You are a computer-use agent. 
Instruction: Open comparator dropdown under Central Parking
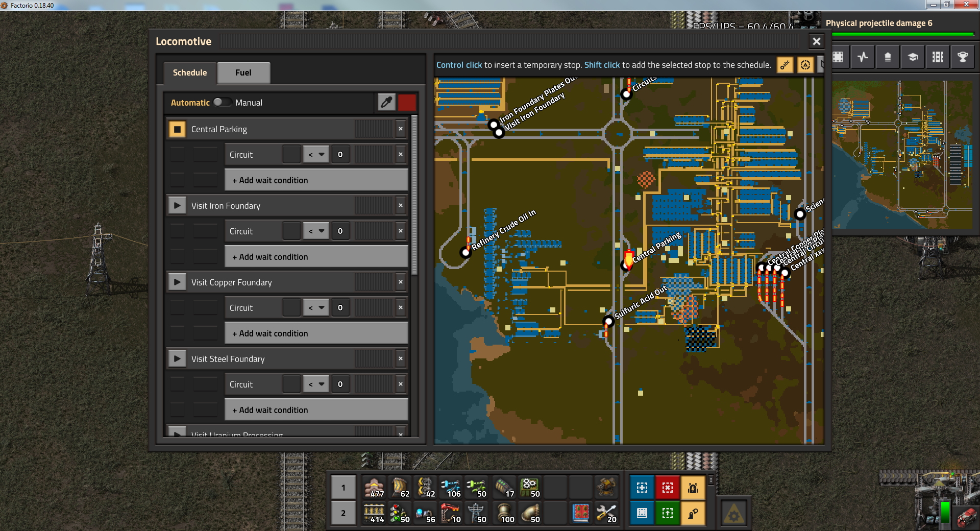point(316,155)
